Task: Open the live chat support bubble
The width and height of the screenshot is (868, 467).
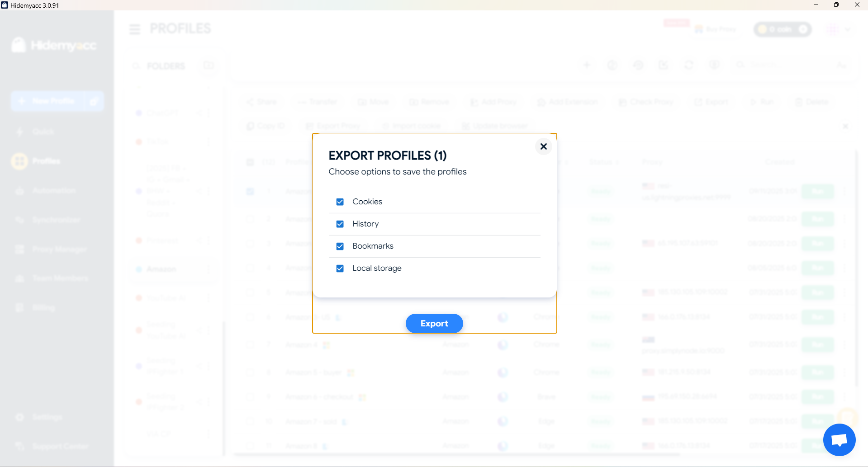Action: coord(839,439)
